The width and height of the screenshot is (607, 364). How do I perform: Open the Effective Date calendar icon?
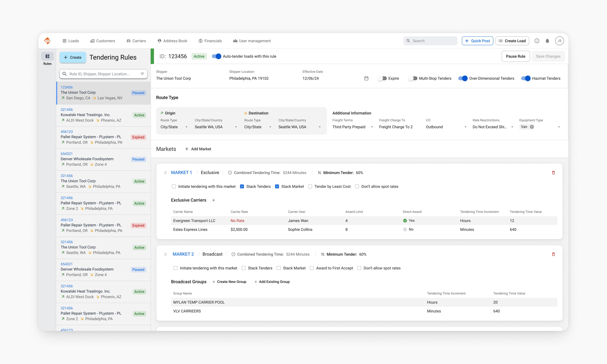click(x=366, y=79)
